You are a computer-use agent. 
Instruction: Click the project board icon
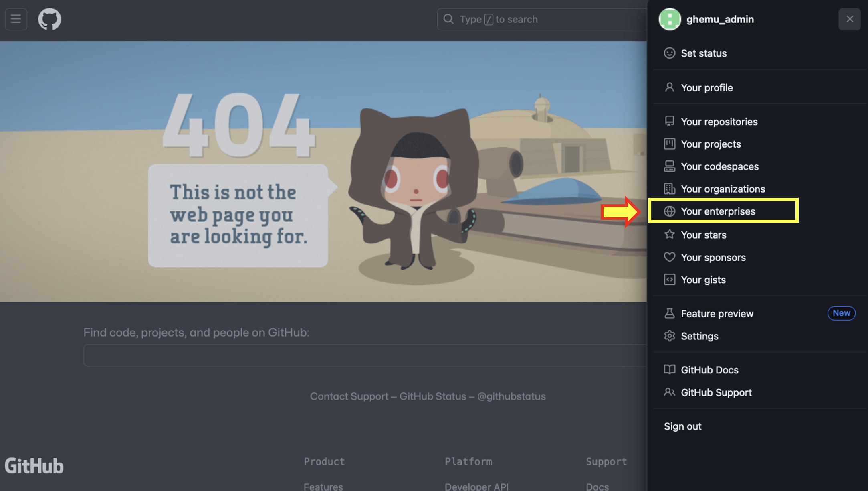[x=669, y=144]
